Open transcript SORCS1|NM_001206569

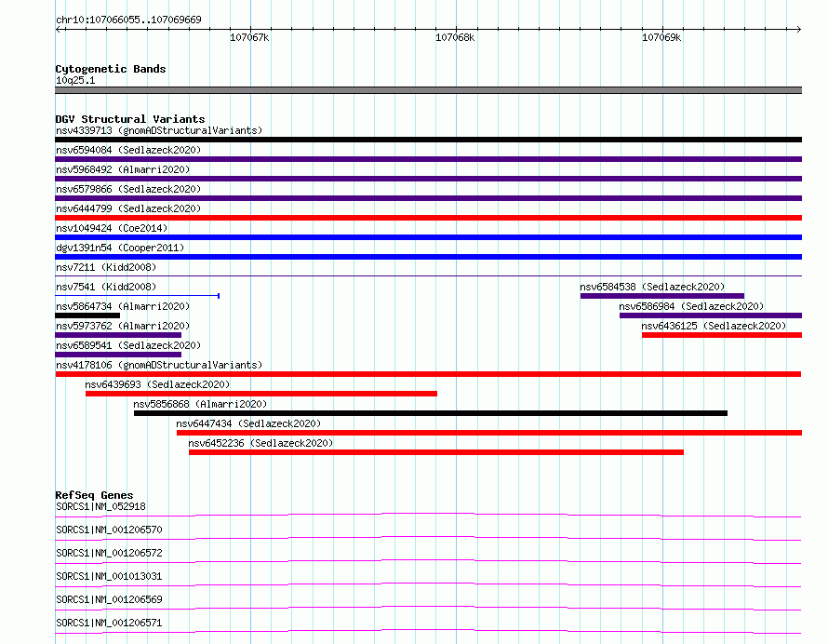point(109,599)
